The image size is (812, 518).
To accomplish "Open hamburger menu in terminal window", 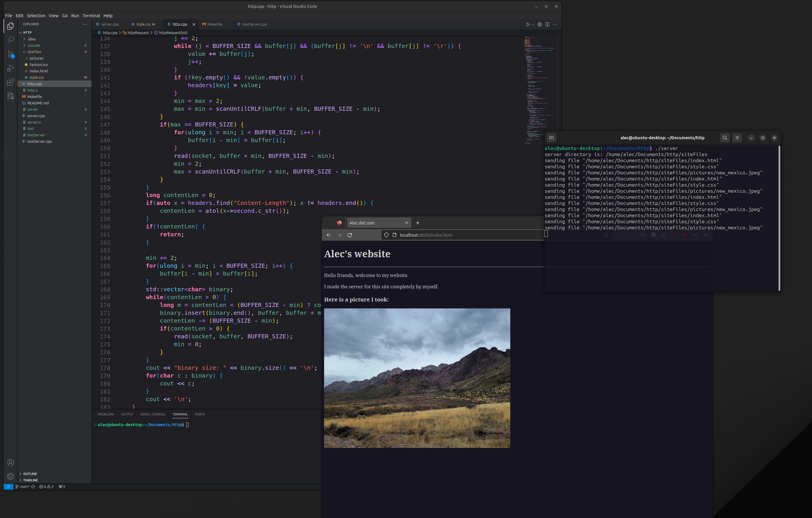I will 737,138.
